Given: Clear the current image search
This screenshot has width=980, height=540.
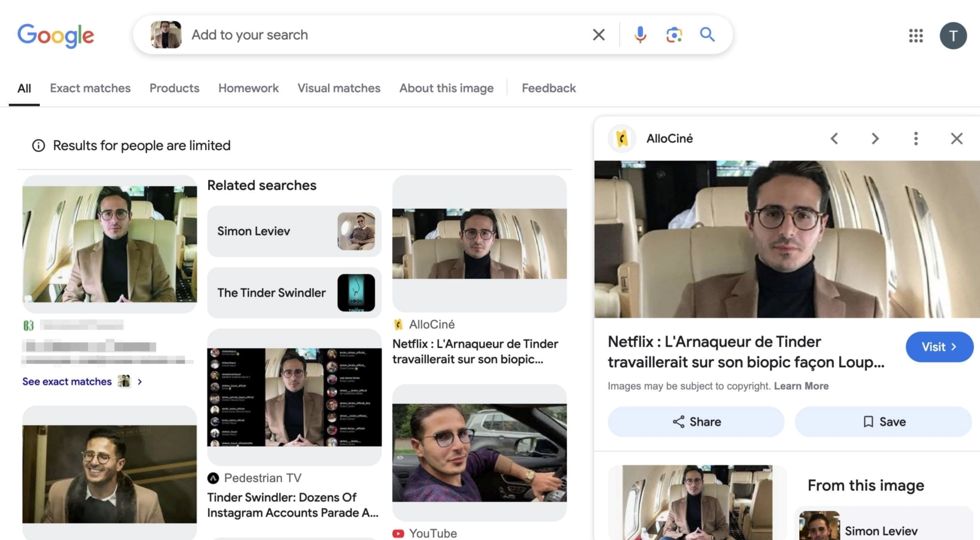Looking at the screenshot, I should pyautogui.click(x=598, y=35).
